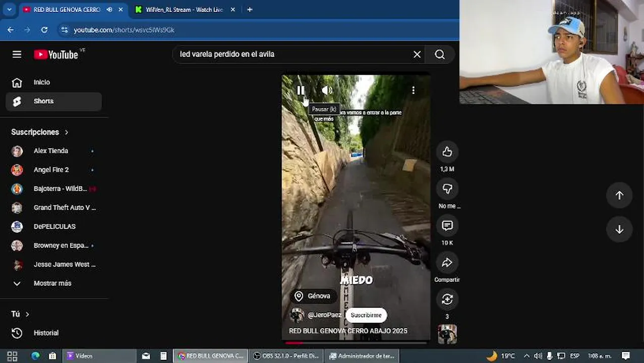Image resolution: width=644 pixels, height=363 pixels.
Task: Click the search magnifier button
Action: [440, 54]
